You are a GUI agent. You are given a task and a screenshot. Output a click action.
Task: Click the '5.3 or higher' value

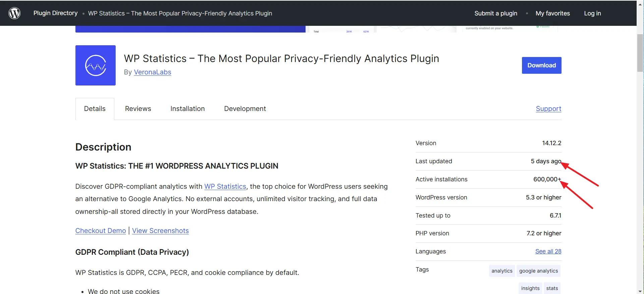click(543, 197)
